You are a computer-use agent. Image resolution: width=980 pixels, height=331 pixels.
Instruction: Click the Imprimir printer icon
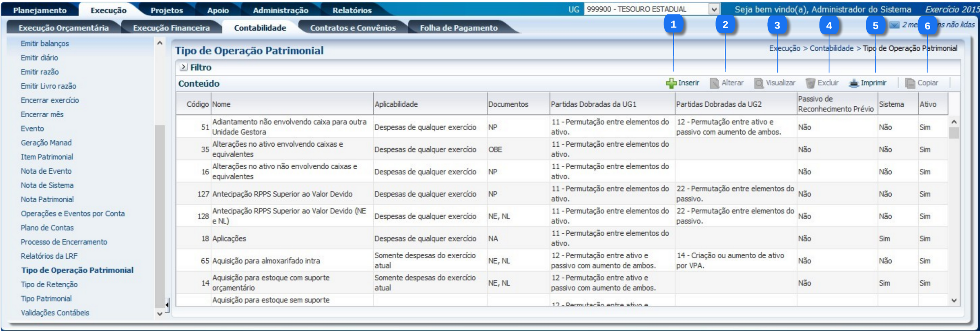[x=854, y=83]
